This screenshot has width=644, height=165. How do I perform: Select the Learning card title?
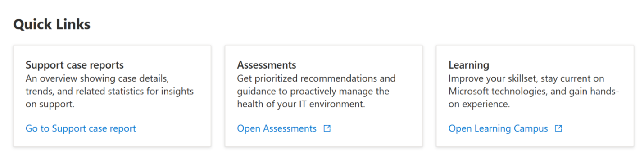tap(469, 65)
